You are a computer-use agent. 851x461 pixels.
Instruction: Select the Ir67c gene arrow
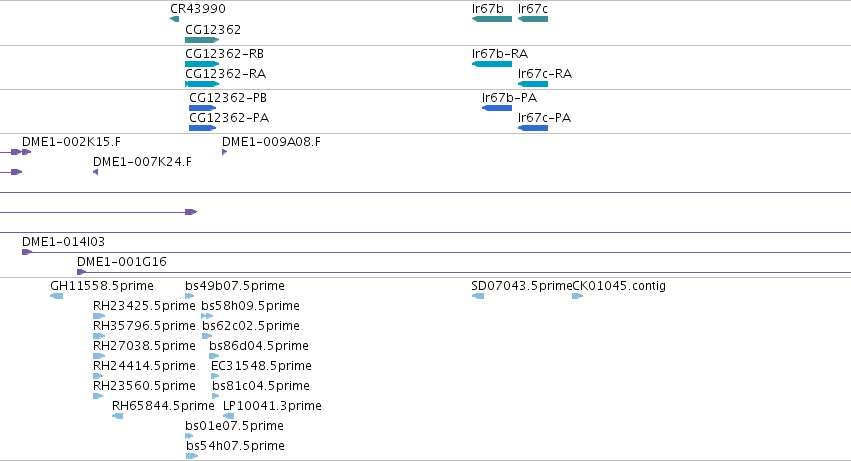(x=533, y=19)
